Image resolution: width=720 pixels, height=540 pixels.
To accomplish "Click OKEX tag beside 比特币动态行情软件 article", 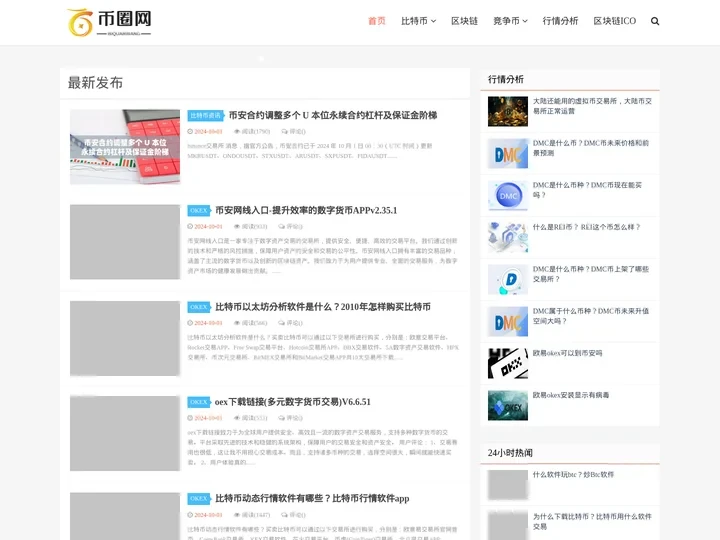I will 199,499.
